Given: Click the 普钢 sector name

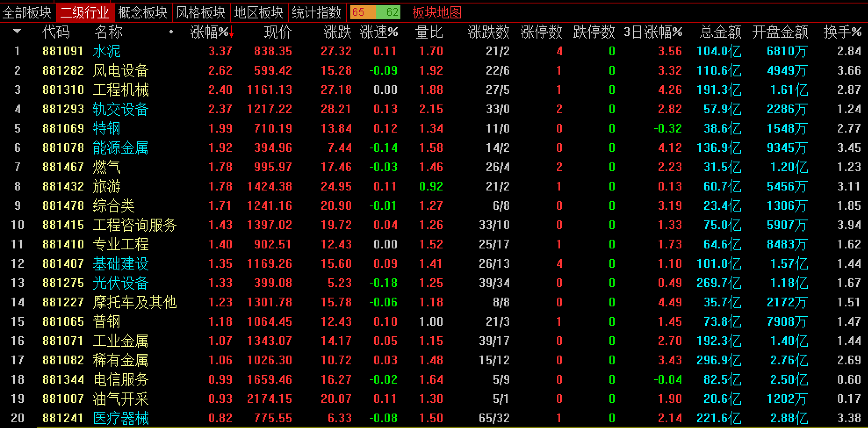Looking at the screenshot, I should point(107,322).
